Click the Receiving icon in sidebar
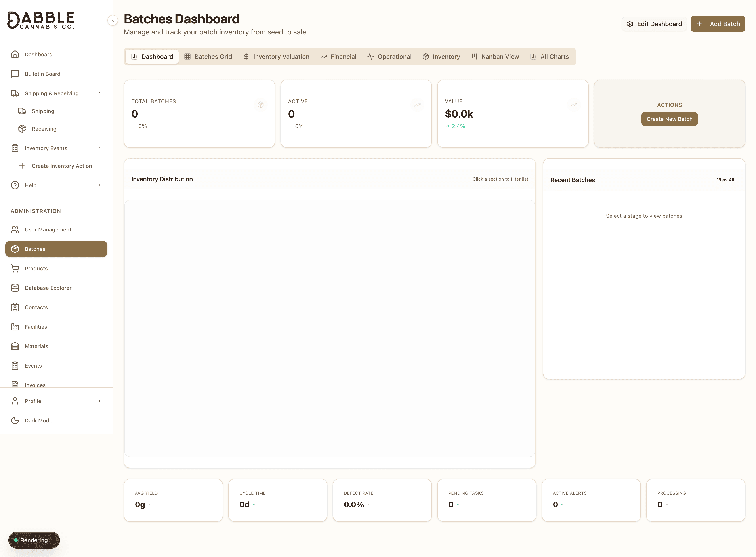 click(22, 128)
